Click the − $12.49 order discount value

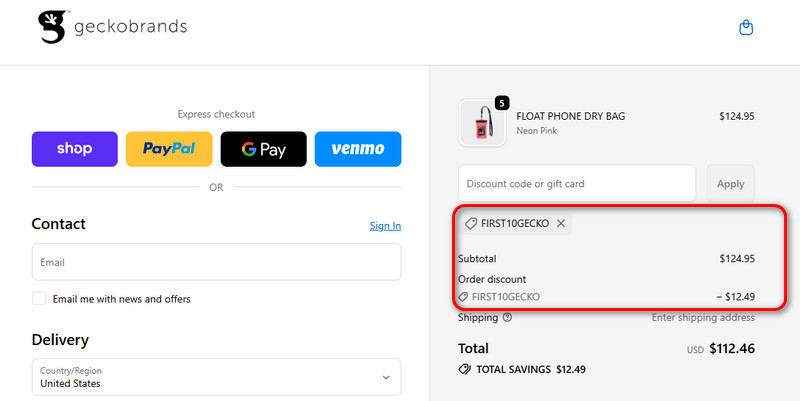click(735, 297)
